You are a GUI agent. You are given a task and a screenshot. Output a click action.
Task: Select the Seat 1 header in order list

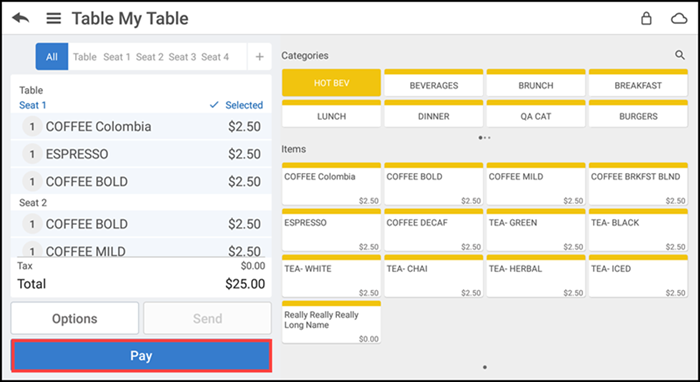33,105
